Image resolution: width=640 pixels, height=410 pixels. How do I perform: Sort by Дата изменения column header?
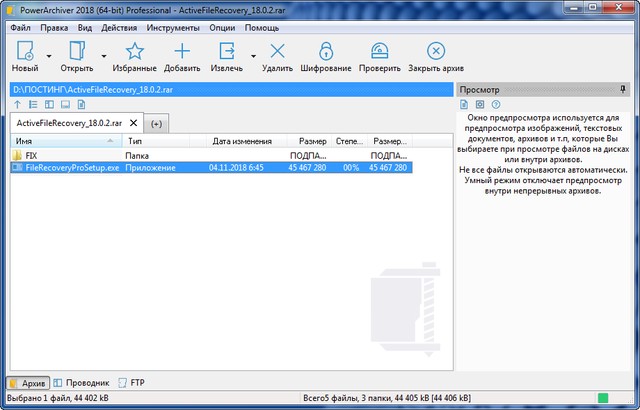(236, 141)
